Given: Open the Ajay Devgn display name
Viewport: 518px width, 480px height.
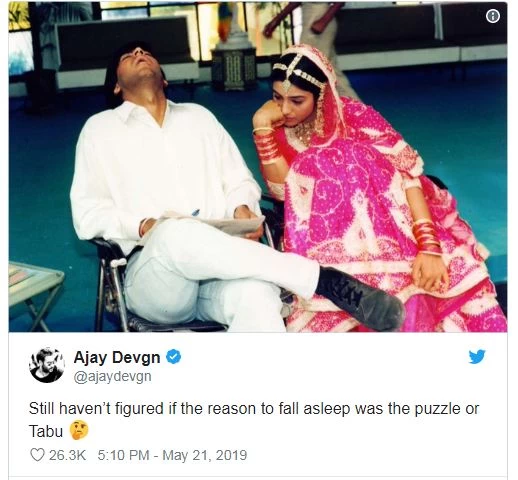Looking at the screenshot, I should click(117, 357).
